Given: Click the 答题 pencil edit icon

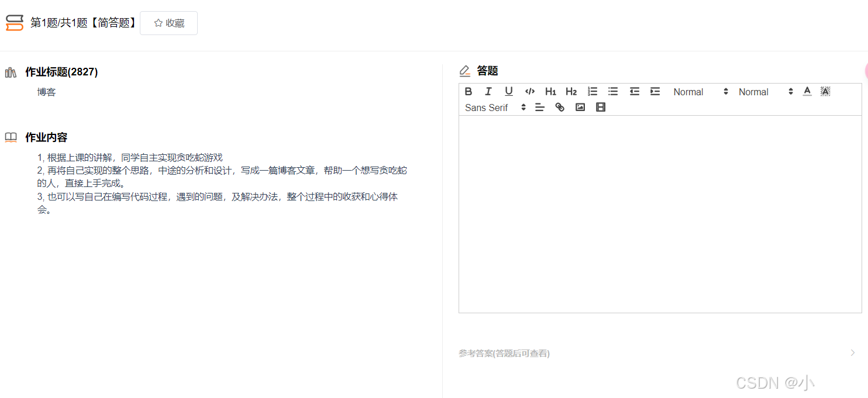Looking at the screenshot, I should coord(465,71).
